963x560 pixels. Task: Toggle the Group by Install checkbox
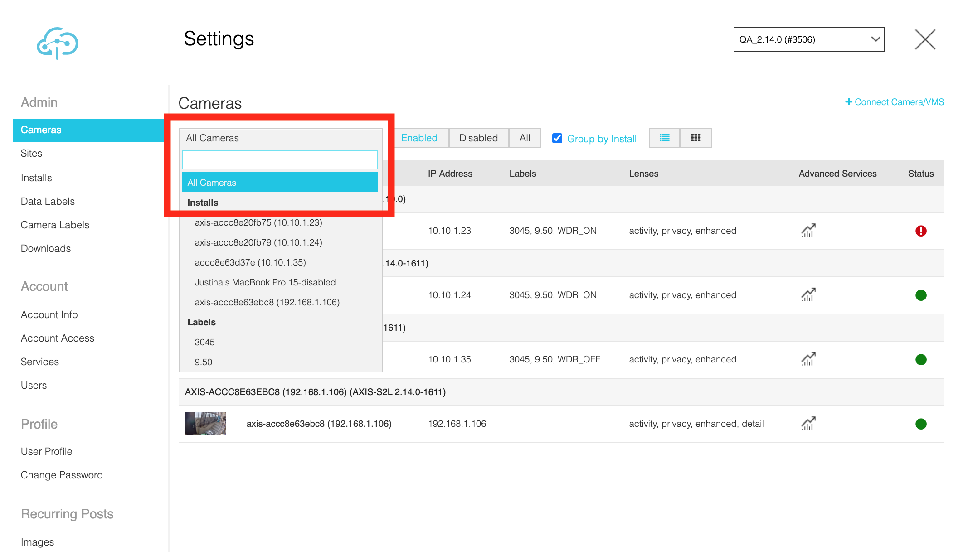(x=557, y=138)
